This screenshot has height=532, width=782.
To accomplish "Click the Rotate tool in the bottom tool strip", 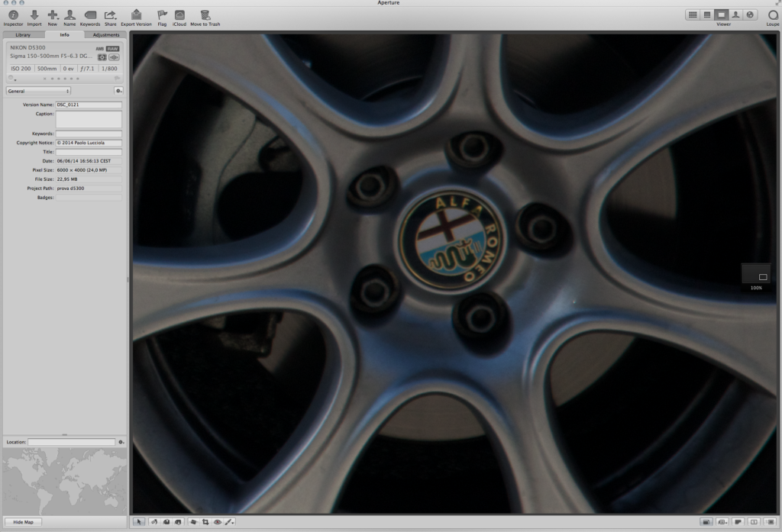I will (154, 522).
